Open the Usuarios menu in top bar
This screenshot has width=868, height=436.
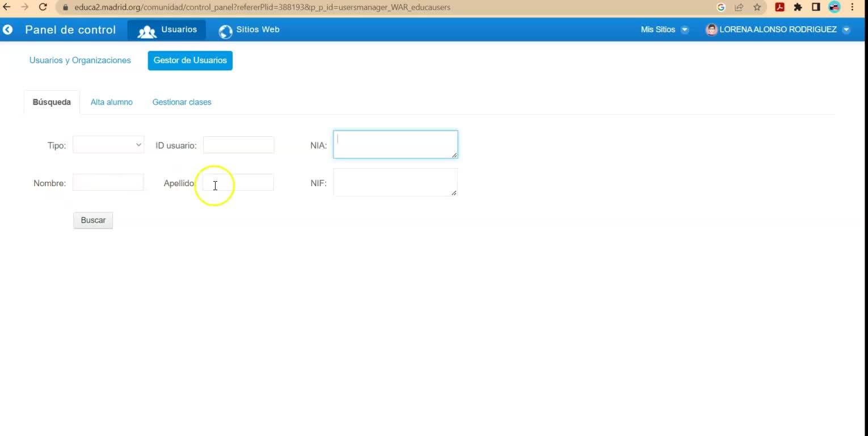[x=167, y=30]
